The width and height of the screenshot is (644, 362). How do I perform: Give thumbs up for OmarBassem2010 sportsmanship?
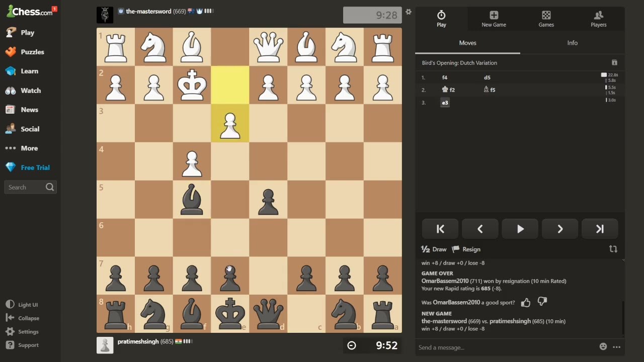(526, 302)
